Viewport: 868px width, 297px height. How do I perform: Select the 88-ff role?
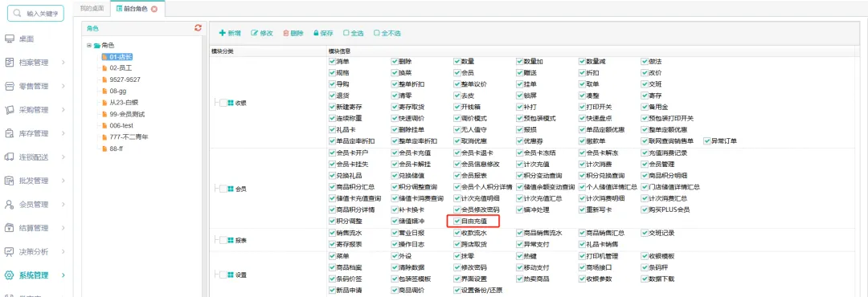click(x=117, y=148)
